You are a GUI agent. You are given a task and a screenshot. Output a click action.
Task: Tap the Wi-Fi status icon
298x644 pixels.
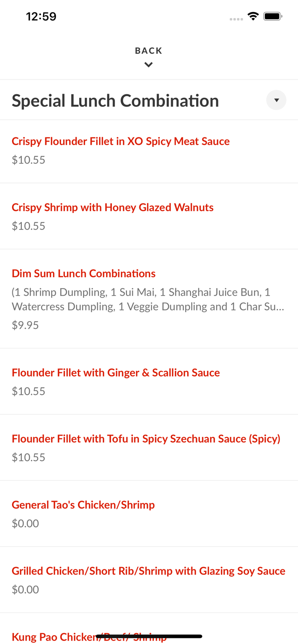tap(253, 16)
